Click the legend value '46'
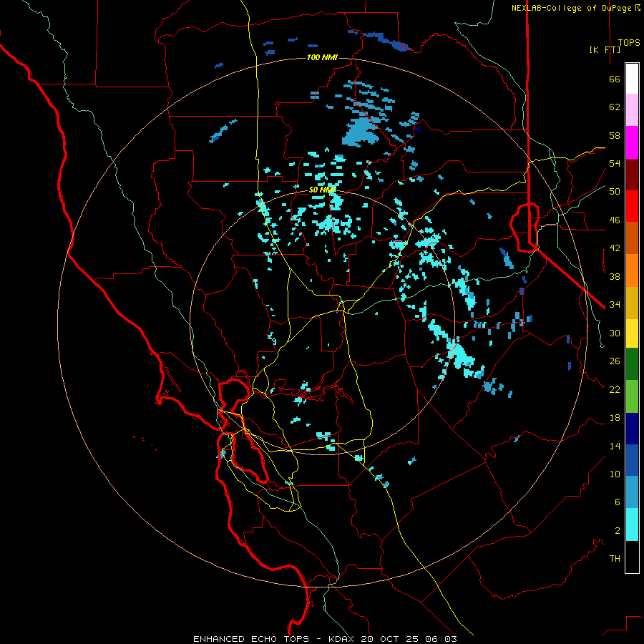This screenshot has width=644, height=644. (615, 220)
